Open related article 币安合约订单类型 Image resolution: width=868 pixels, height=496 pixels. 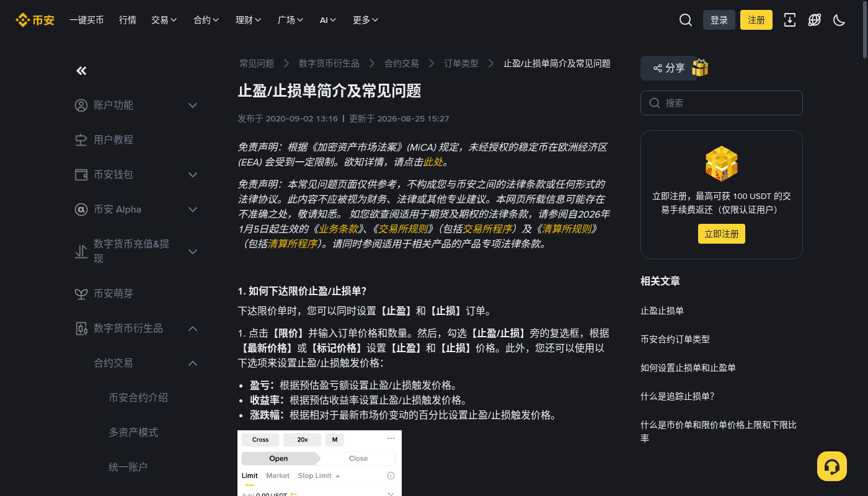[x=675, y=339]
